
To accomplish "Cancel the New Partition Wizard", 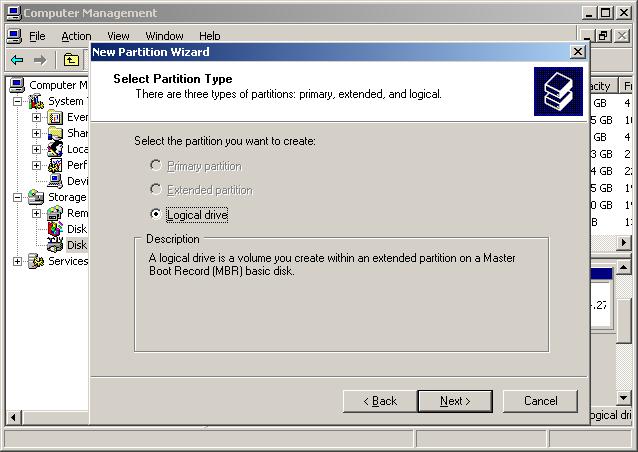I will pyautogui.click(x=540, y=401).
